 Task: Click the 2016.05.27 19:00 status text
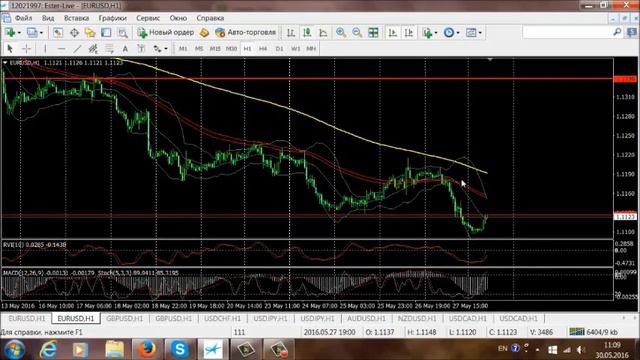click(329, 332)
